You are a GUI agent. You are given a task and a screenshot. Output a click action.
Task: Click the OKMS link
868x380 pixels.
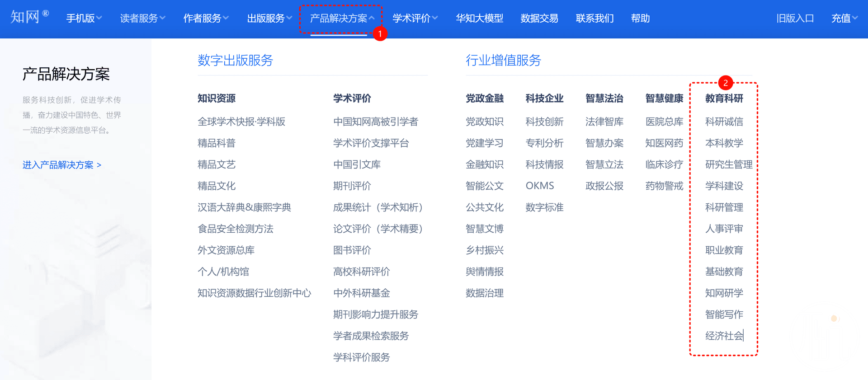tap(540, 186)
